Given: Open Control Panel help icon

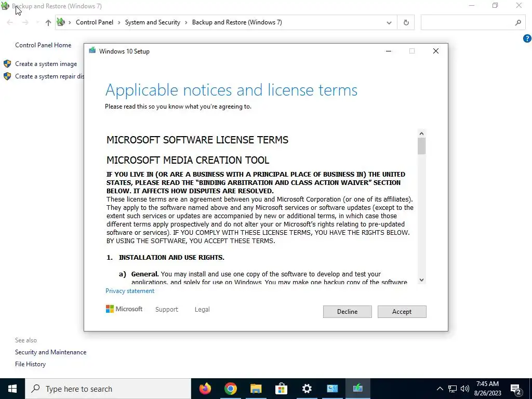Looking at the screenshot, I should (527, 38).
